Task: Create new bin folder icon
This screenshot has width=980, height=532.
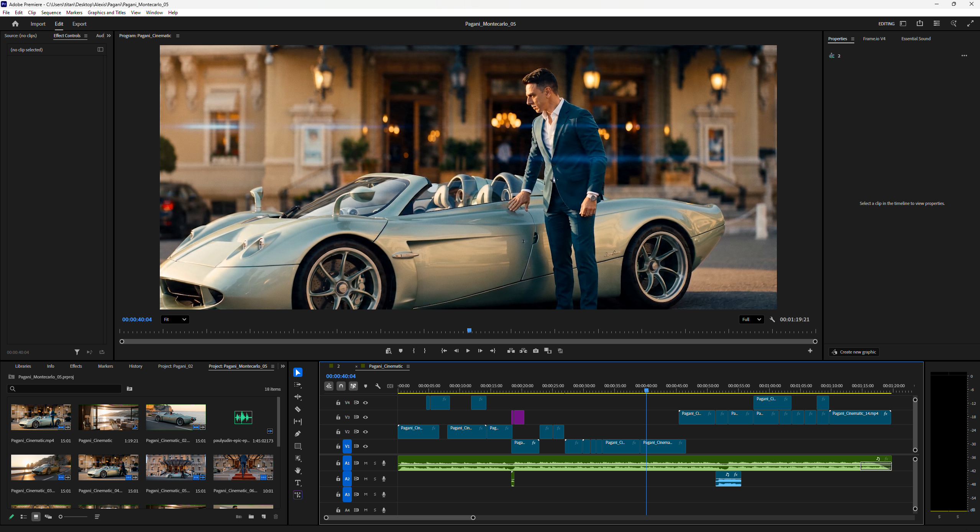Action: 251,517
